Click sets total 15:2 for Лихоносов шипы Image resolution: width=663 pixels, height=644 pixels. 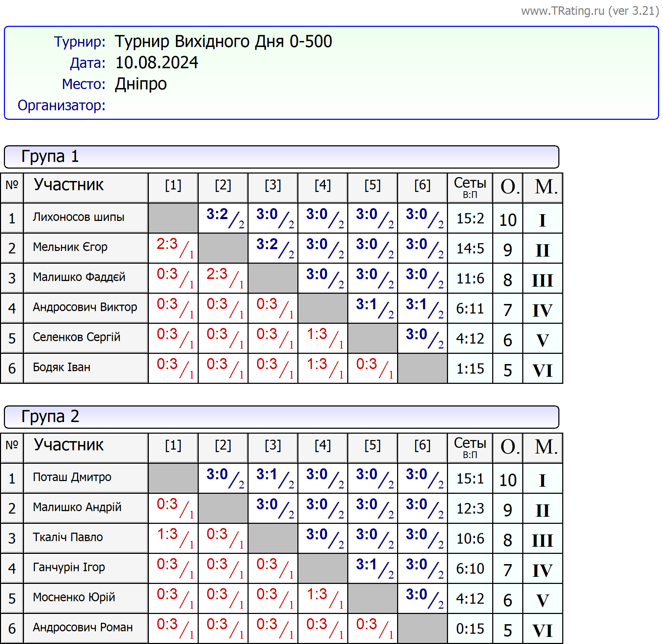coord(470,218)
